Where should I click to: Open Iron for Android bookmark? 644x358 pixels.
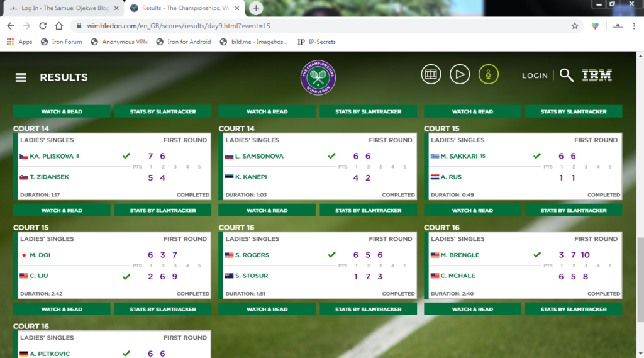pyautogui.click(x=184, y=42)
